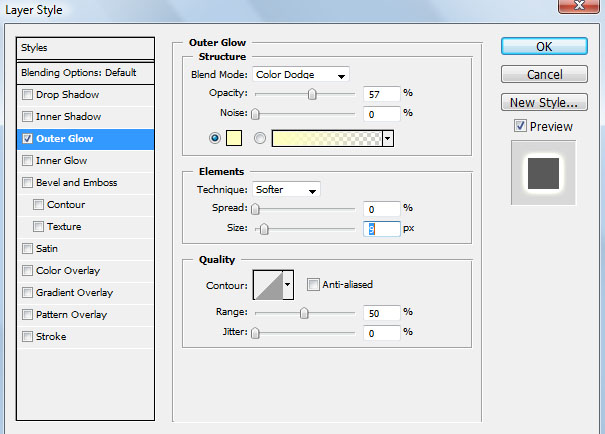Screen dimensions: 605x434
Task: Click the Opacity value field showing 57
Action: click(x=382, y=94)
